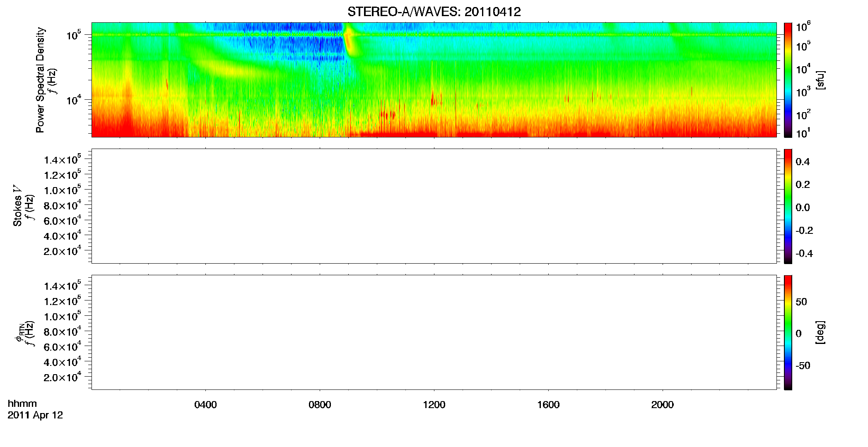
Task: Click the 1600 time tick label
Action: (x=548, y=405)
